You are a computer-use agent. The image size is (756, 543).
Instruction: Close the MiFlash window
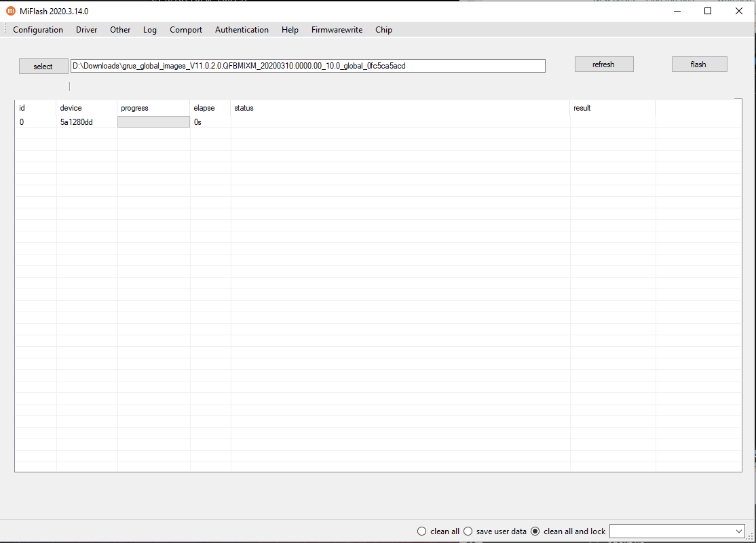pos(738,11)
